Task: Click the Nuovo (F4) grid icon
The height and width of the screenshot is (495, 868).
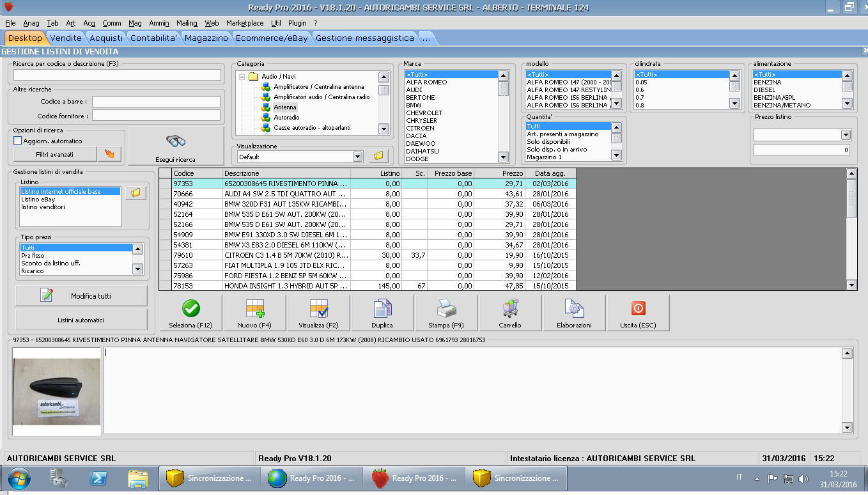Action: click(255, 309)
